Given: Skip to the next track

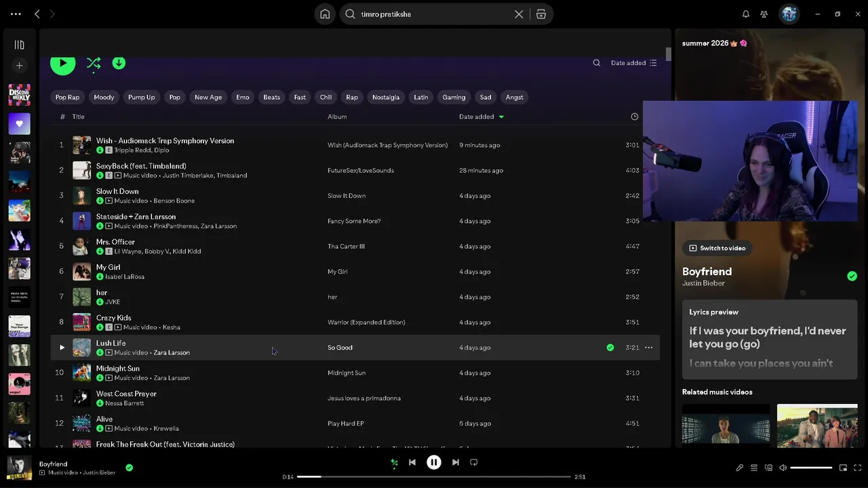Looking at the screenshot, I should (x=456, y=463).
